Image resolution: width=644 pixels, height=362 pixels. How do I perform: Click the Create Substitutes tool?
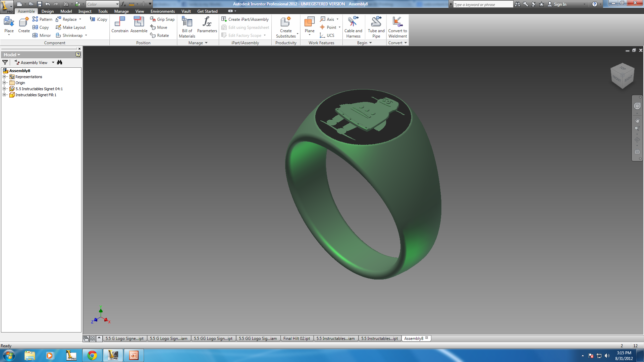(286, 27)
